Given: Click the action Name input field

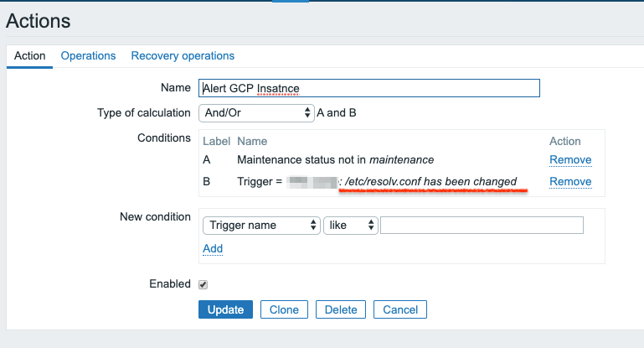Looking at the screenshot, I should (369, 88).
